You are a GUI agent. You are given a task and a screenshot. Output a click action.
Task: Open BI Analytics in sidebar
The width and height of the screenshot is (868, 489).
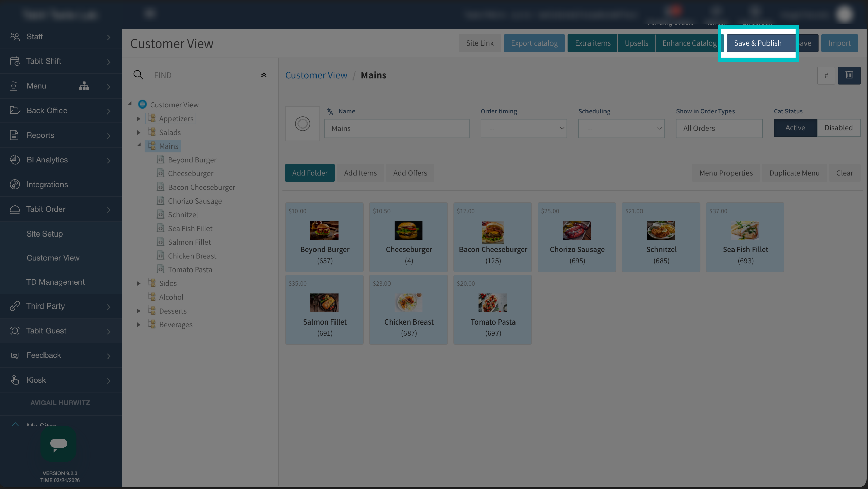click(x=61, y=160)
